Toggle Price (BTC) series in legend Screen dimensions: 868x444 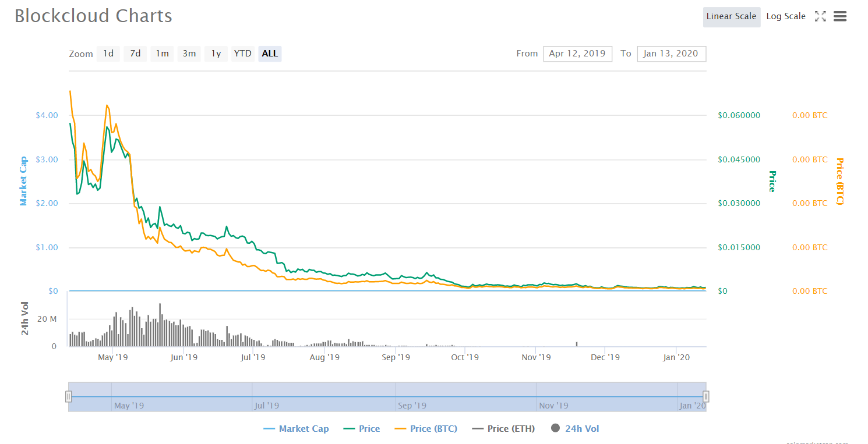426,429
